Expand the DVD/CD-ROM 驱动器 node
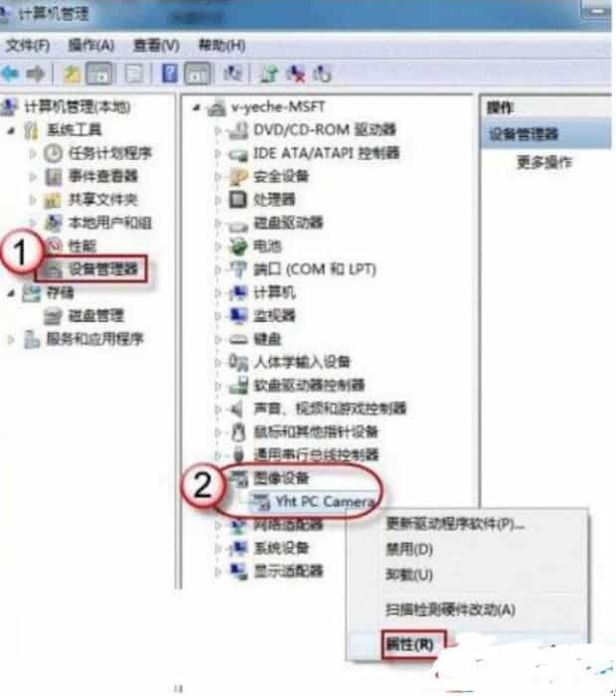The image size is (616, 696). 218,130
